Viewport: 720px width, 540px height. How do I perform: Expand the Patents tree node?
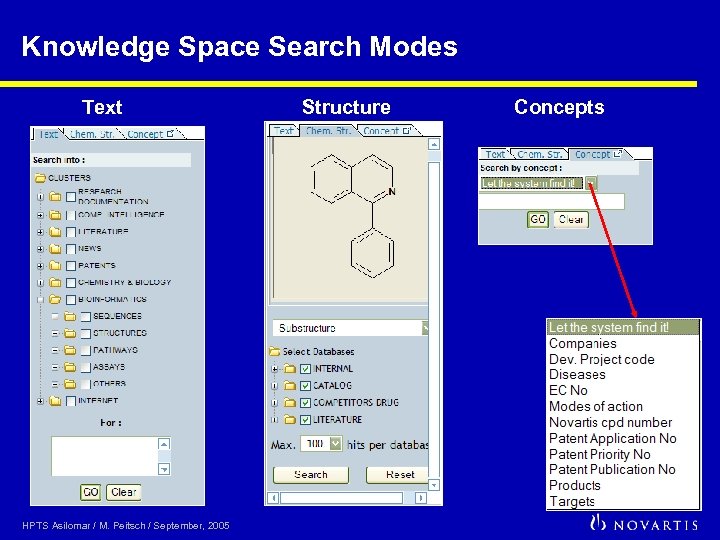40,266
